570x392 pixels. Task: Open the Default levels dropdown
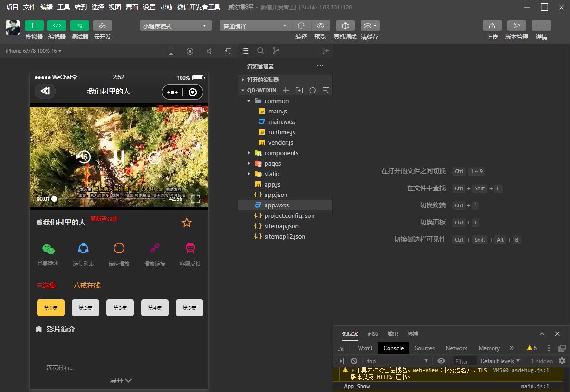(500, 361)
